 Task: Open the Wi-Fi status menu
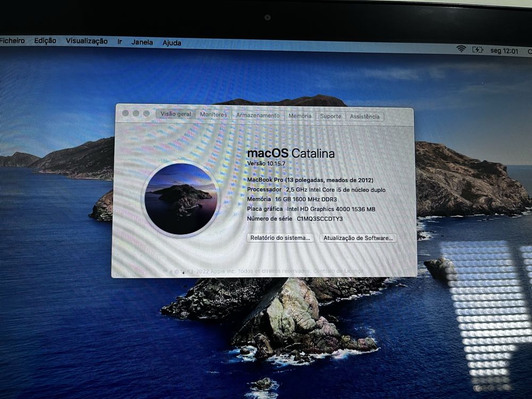[x=461, y=49]
